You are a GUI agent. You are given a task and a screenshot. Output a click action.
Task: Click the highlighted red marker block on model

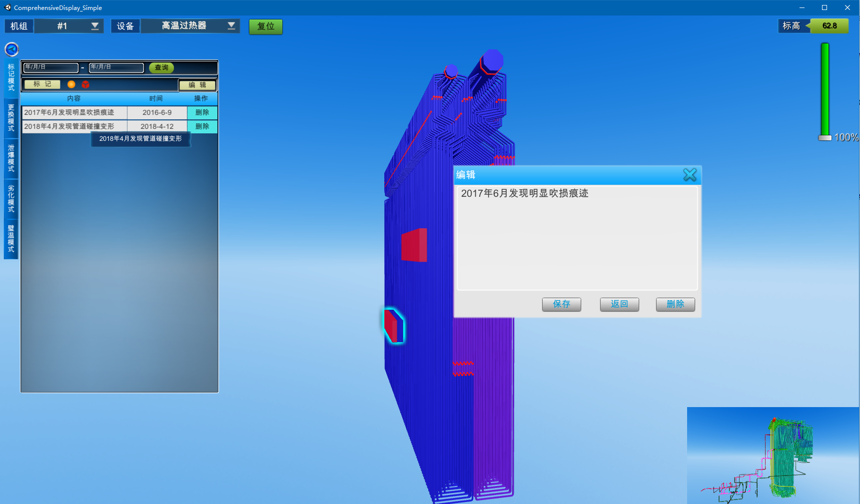coord(393,326)
